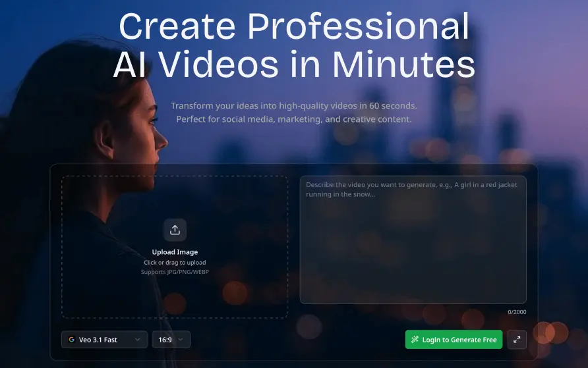Image resolution: width=588 pixels, height=368 pixels.
Task: Click the 'Create Professional' headline line
Action: 294,28
